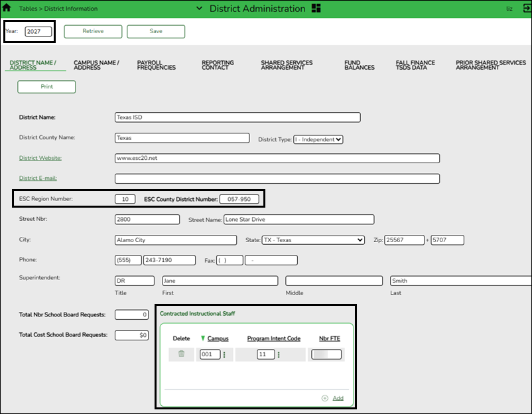Open the District E-mail link
The image size is (532, 414).
[38, 178]
